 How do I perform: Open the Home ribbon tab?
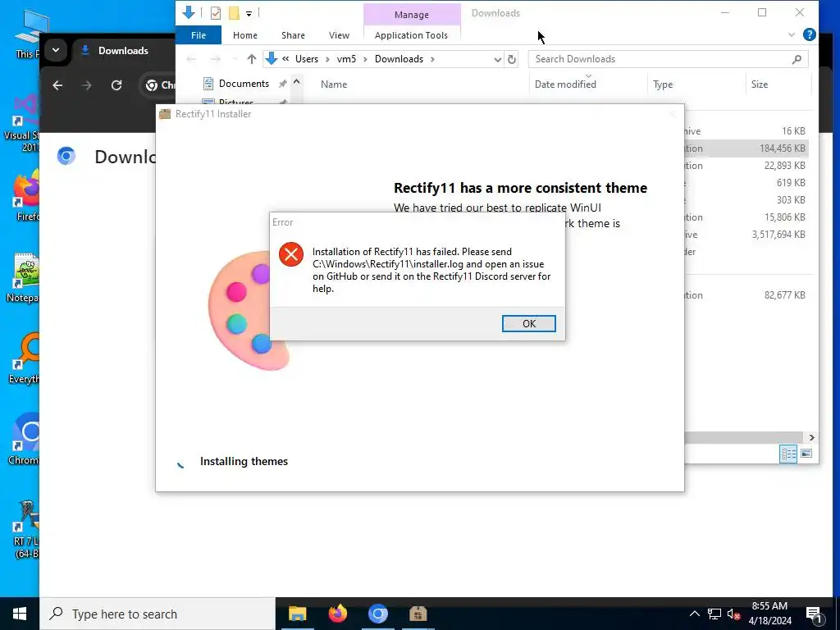click(244, 35)
